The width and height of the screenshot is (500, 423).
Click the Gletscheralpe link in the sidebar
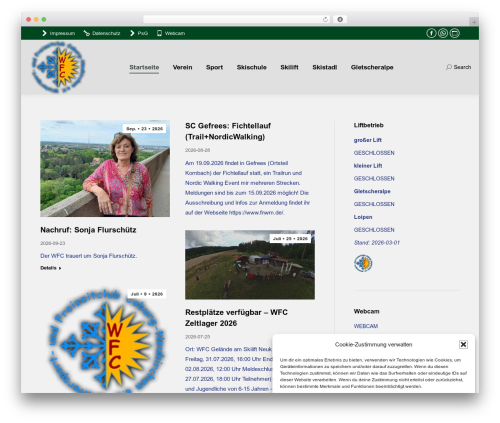click(372, 191)
